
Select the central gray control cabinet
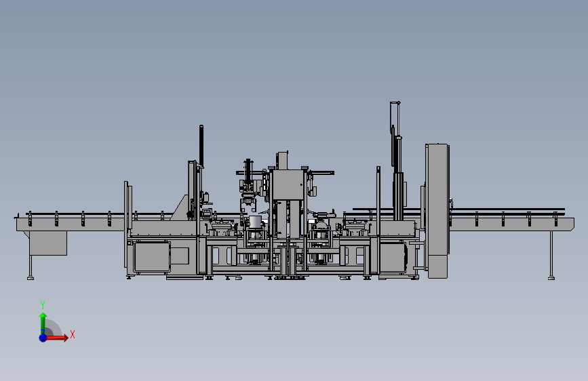pyautogui.click(x=288, y=184)
